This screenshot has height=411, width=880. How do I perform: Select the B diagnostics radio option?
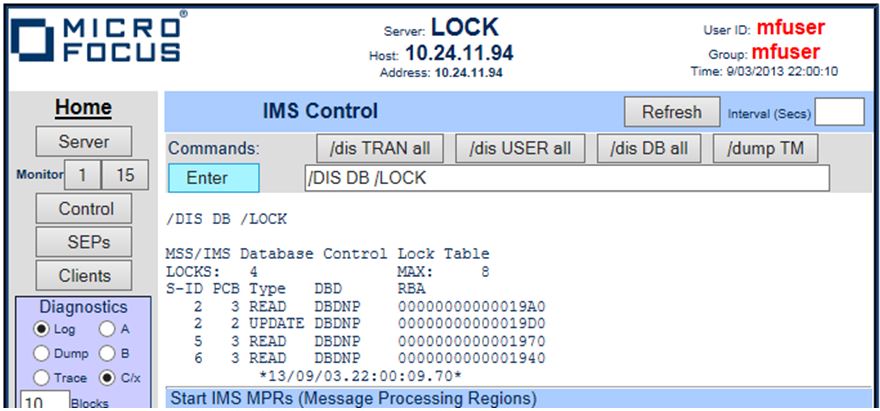[x=106, y=353]
